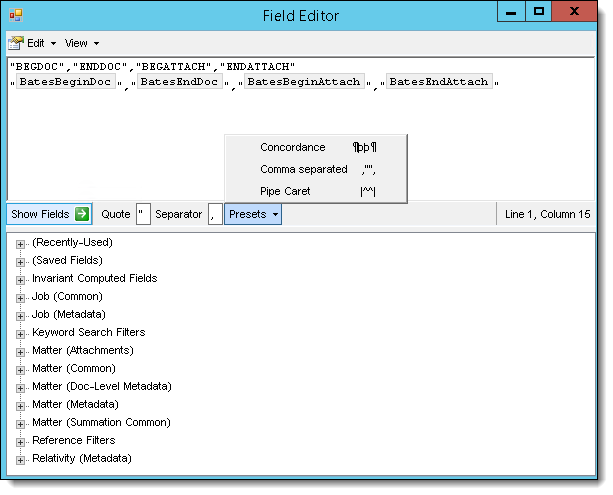This screenshot has height=495, width=613.
Task: Choose the Concordance preset
Action: click(316, 147)
